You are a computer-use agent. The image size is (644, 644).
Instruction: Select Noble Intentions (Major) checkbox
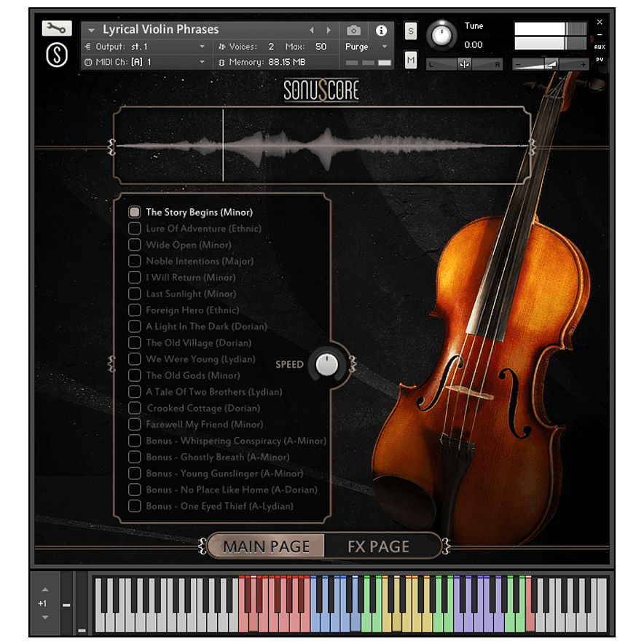point(134,261)
